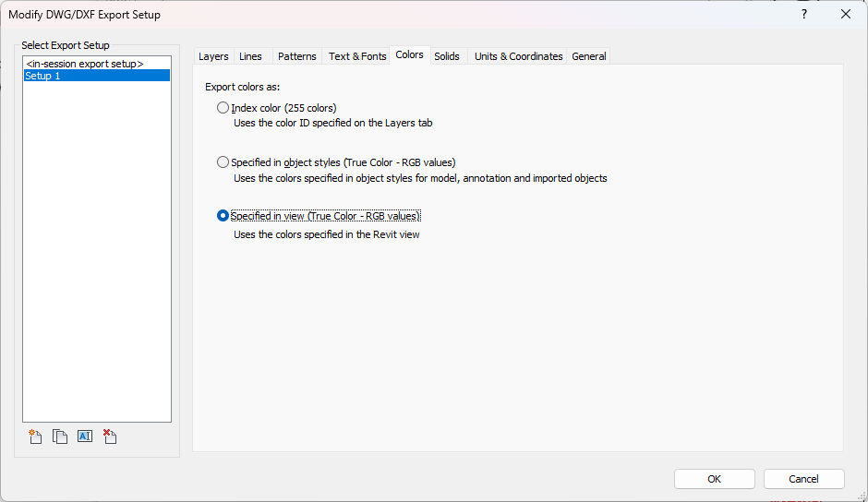This screenshot has height=502, width=868.
Task: Click the 'Export colors as:' label
Action: 243,87
